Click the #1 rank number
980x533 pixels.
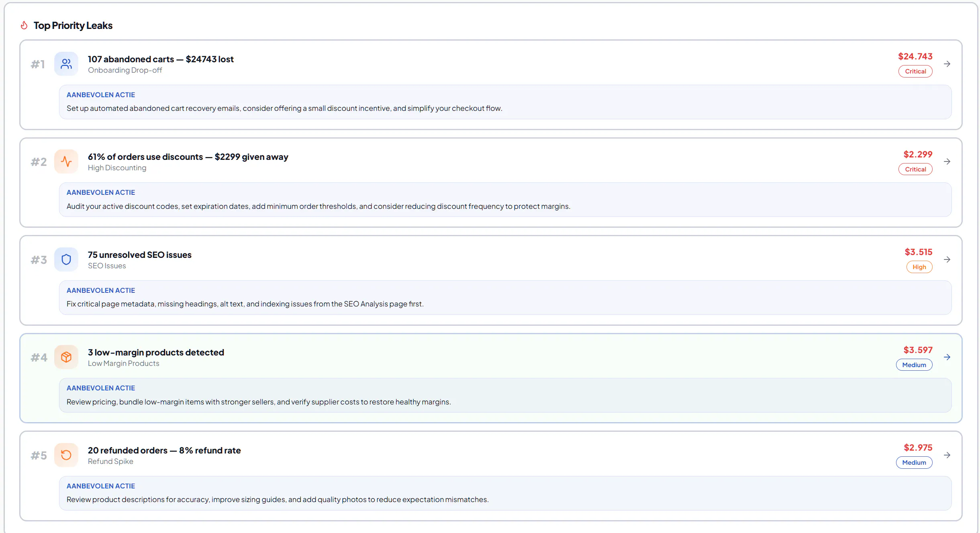38,64
